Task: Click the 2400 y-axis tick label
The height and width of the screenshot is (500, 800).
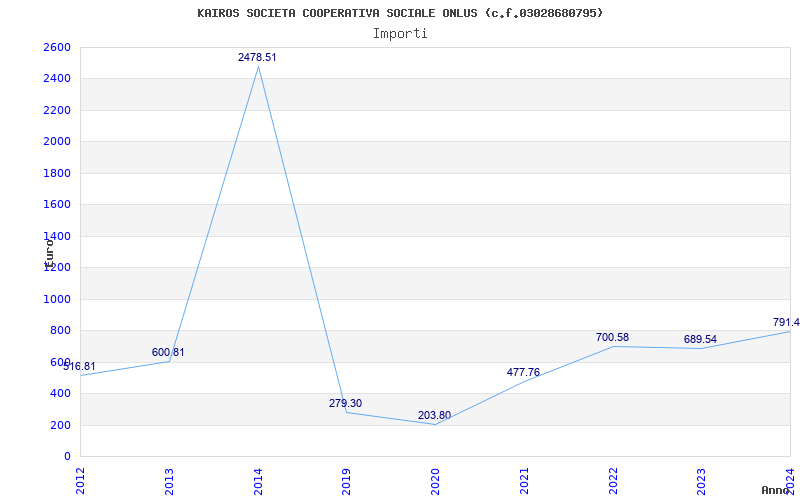Action: click(57, 79)
